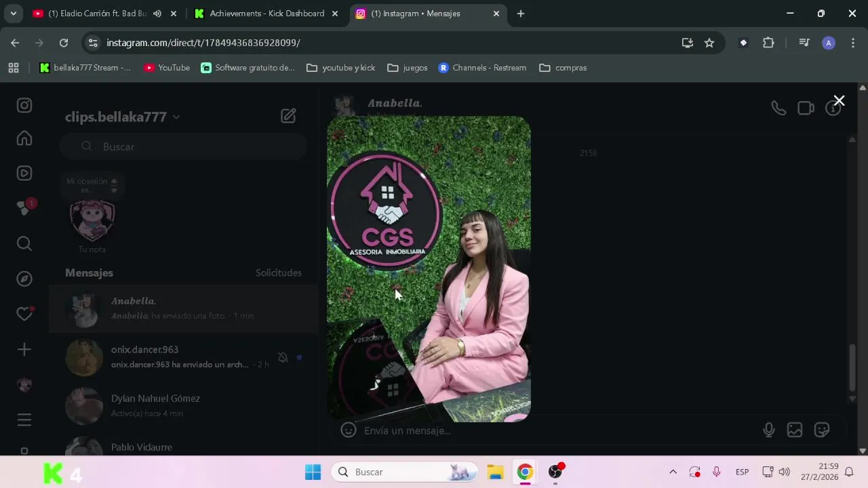Start an audio call with Anabella
The width and height of the screenshot is (868, 488).
pos(778,108)
